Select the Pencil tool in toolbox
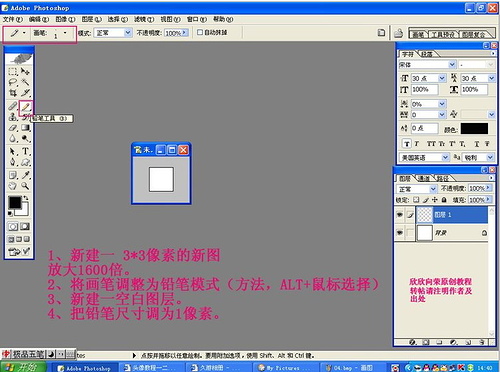500x372 pixels. 26,107
